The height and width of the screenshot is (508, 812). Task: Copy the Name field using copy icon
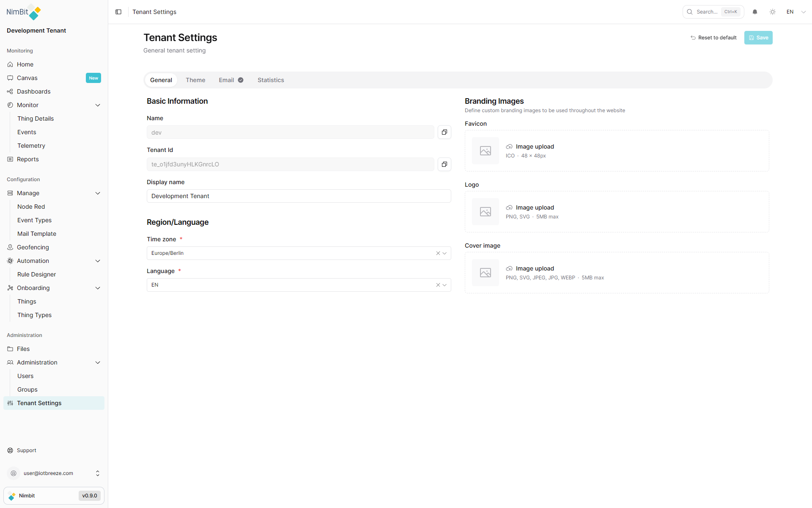tap(444, 132)
